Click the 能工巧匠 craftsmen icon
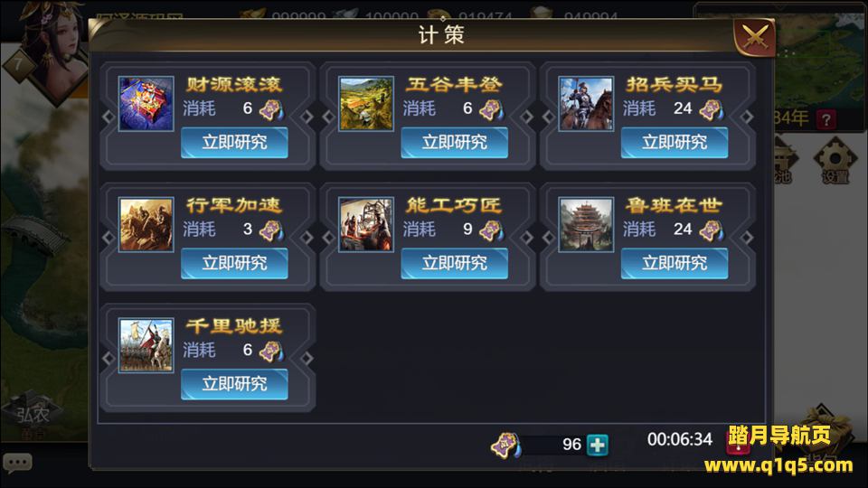Screen dimensions: 868x488 (366, 225)
